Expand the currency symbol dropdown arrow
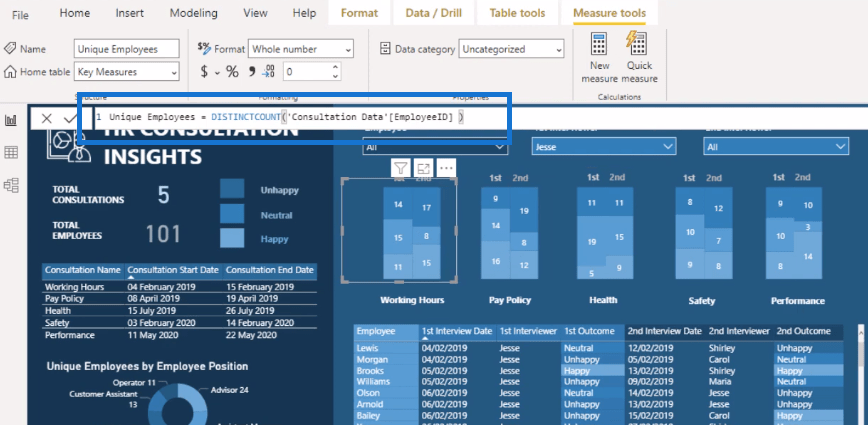Image resolution: width=868 pixels, height=425 pixels. [x=217, y=72]
